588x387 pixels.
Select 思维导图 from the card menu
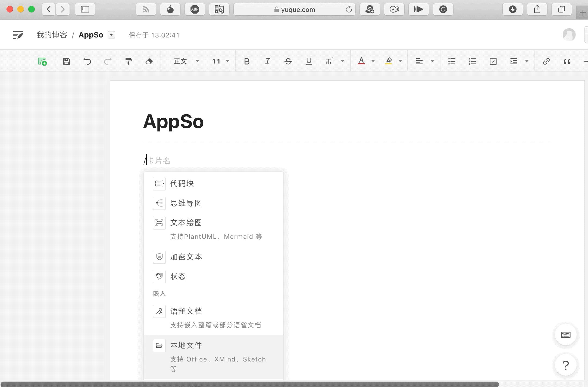tap(186, 203)
